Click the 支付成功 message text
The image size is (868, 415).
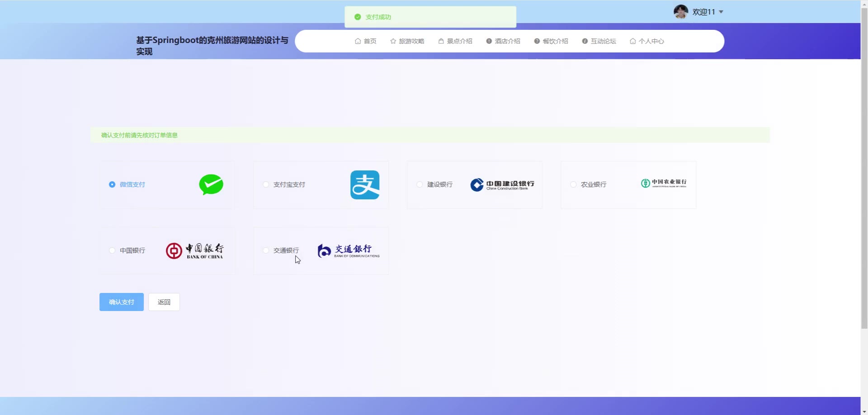click(x=378, y=17)
